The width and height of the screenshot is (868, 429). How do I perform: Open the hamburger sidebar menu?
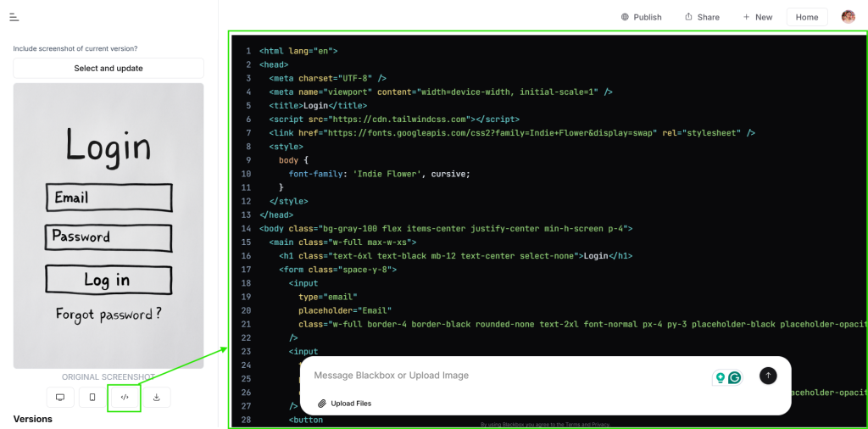tap(14, 17)
